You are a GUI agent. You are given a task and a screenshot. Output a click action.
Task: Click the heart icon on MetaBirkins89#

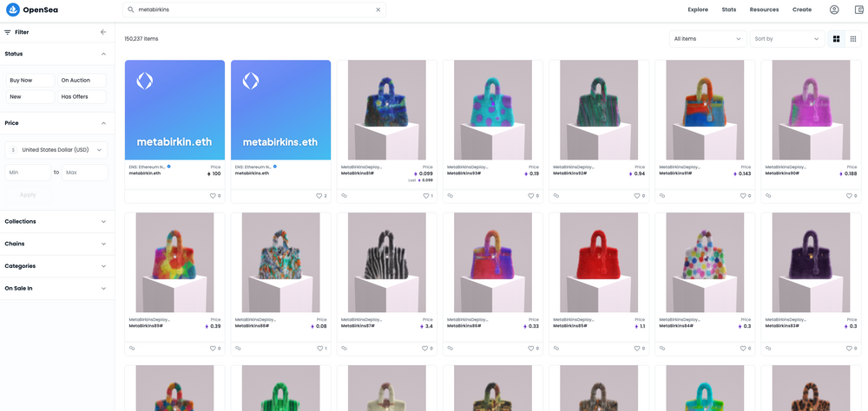coord(212,349)
